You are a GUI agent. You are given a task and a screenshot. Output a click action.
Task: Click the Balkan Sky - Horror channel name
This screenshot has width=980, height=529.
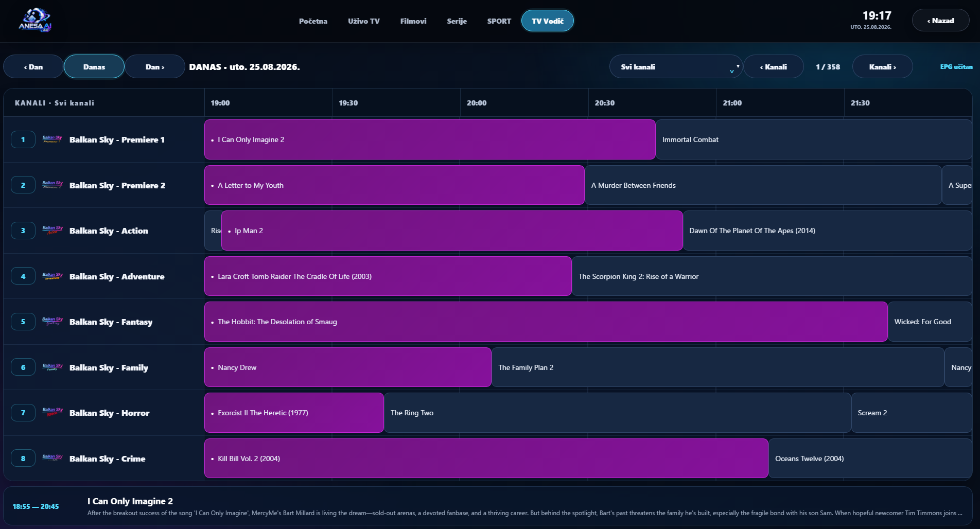[110, 413]
